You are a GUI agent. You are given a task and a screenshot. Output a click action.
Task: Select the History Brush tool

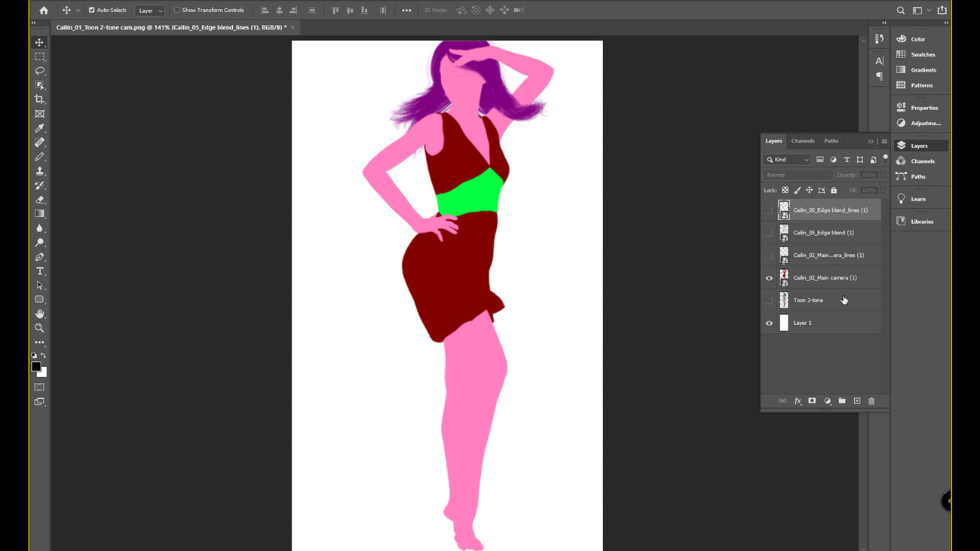[40, 185]
